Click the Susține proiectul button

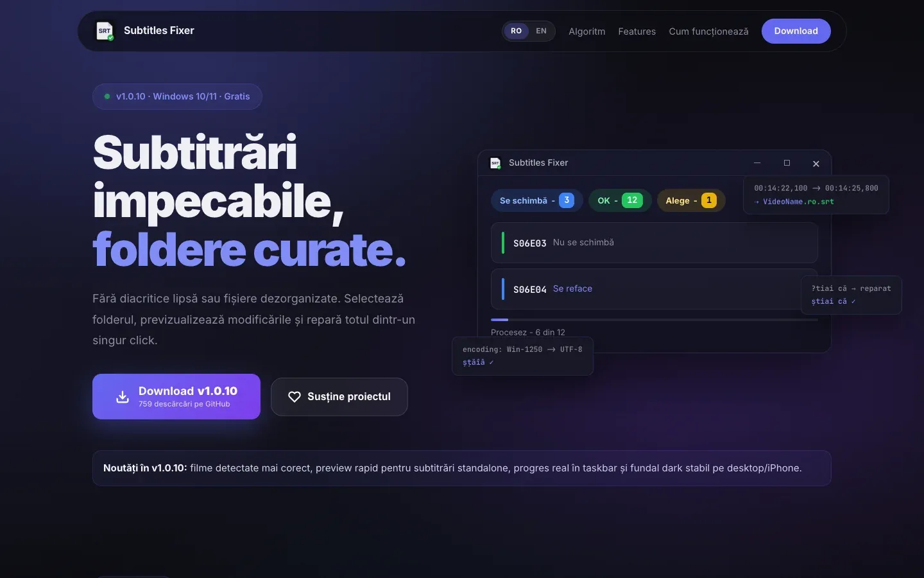[x=339, y=397]
